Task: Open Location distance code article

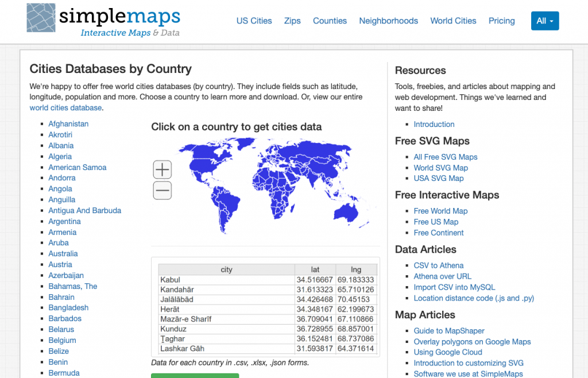Action: pos(474,298)
